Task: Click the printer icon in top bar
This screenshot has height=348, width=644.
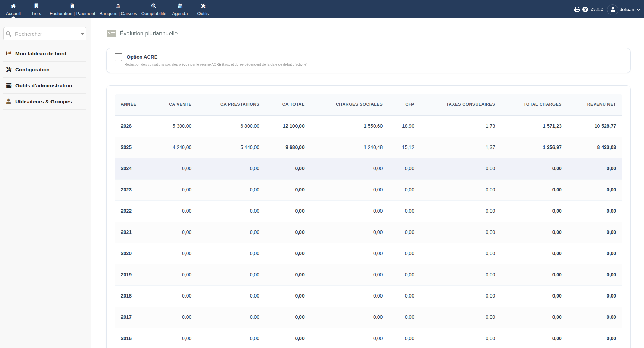Action: click(577, 9)
